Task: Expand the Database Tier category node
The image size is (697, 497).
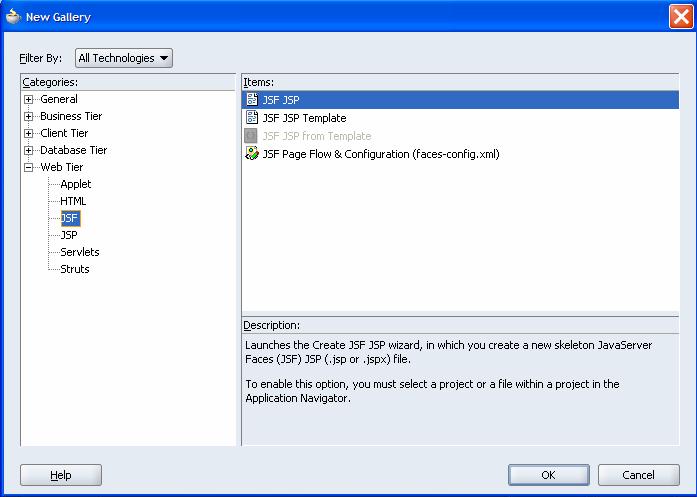Action: coord(28,150)
